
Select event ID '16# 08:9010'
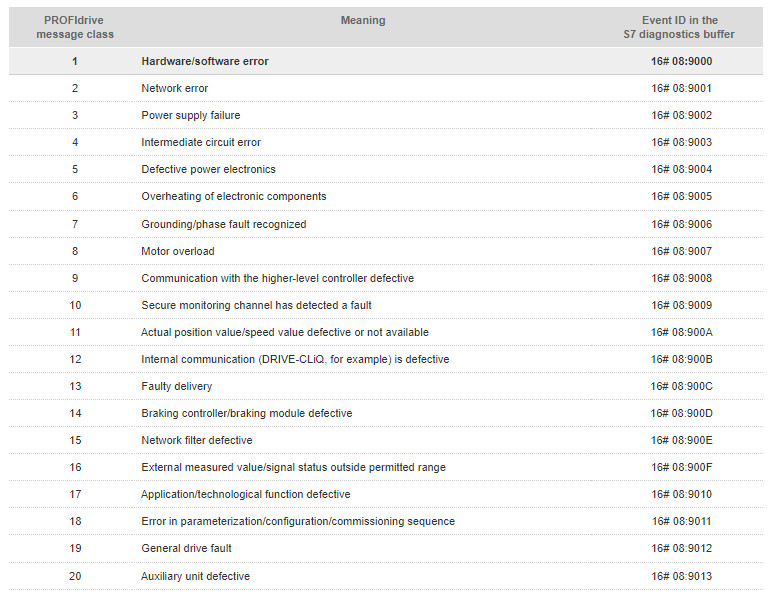682,494
